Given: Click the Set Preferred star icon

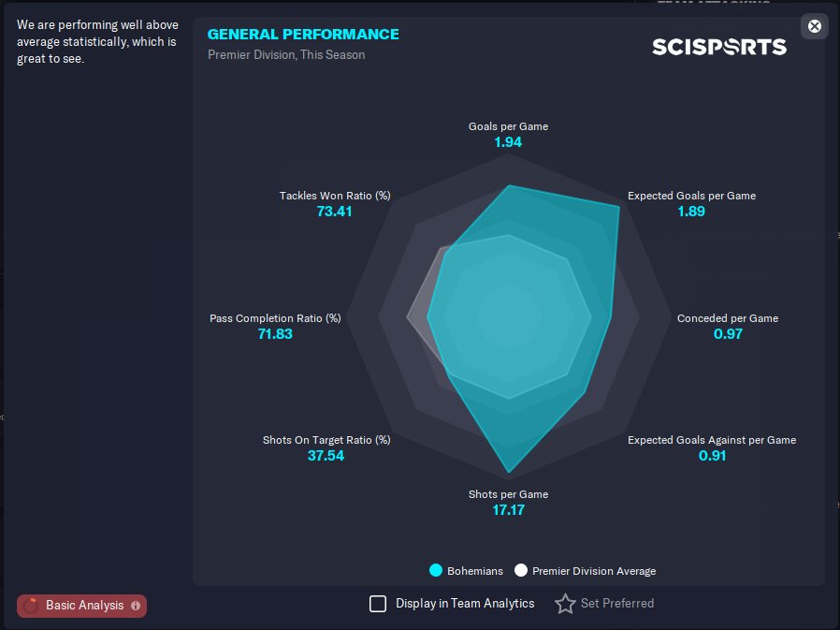Looking at the screenshot, I should point(565,604).
